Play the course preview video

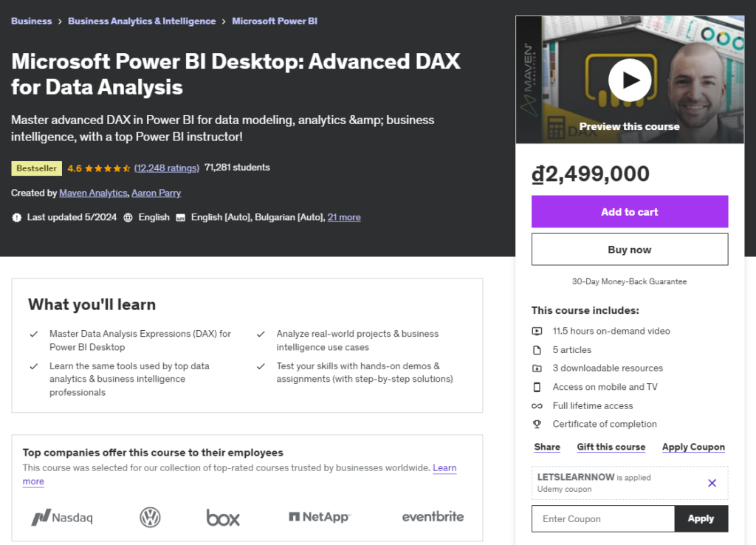tap(629, 80)
